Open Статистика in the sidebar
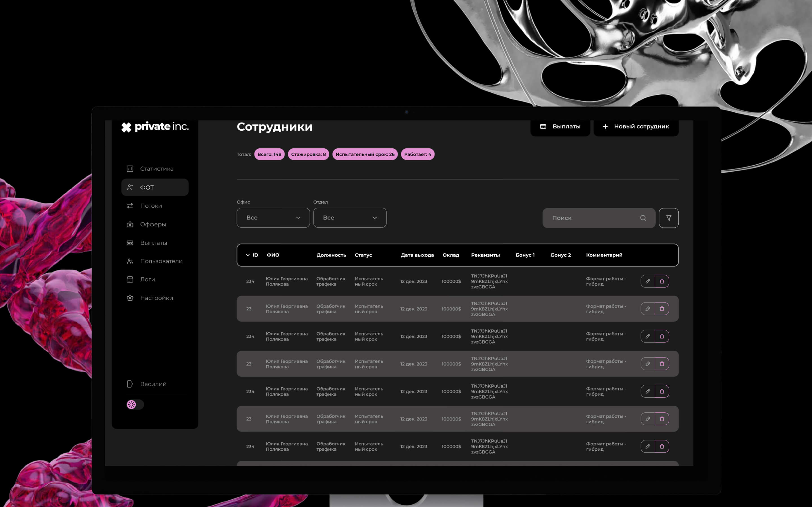 [156, 169]
